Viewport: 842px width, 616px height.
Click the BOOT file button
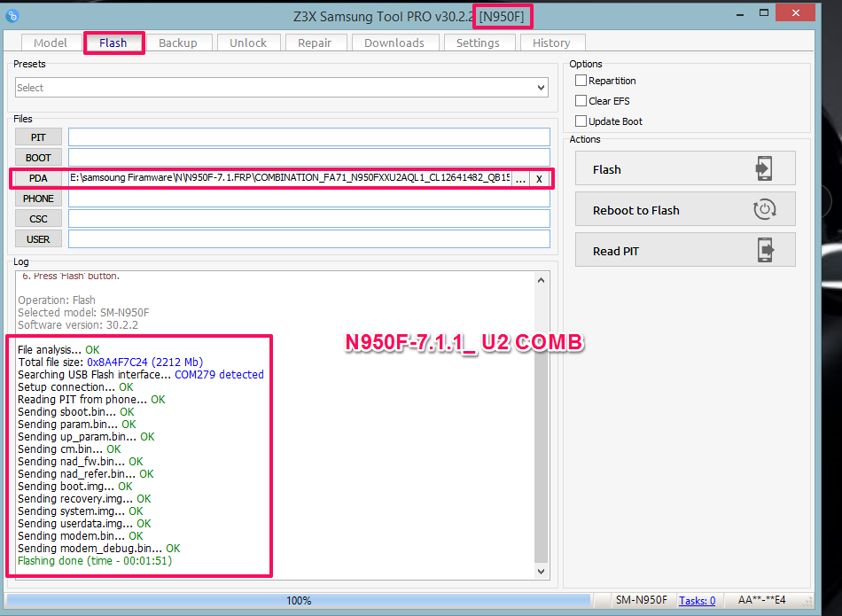tap(38, 158)
